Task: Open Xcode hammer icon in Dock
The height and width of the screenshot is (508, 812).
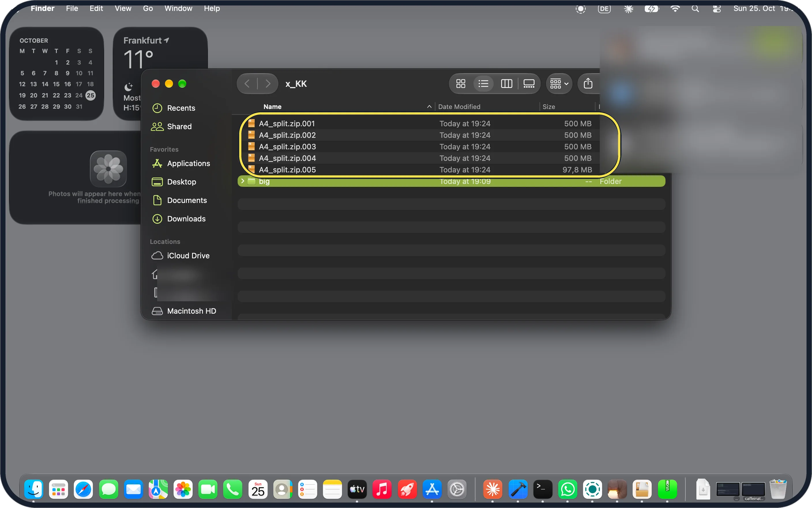Action: [518, 489]
